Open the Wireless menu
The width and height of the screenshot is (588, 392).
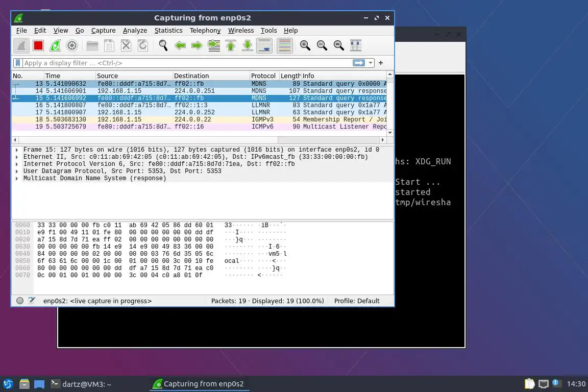tap(241, 31)
